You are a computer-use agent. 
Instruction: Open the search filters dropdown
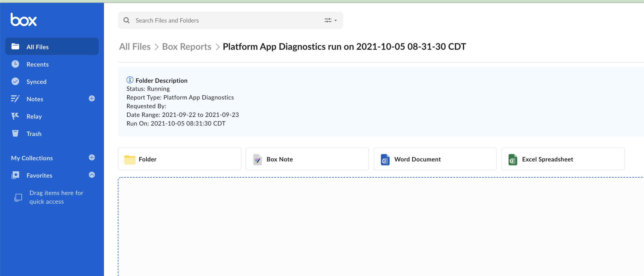coord(330,20)
